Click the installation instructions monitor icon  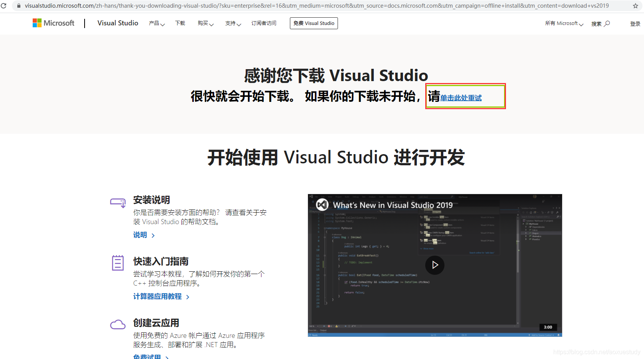pos(118,203)
